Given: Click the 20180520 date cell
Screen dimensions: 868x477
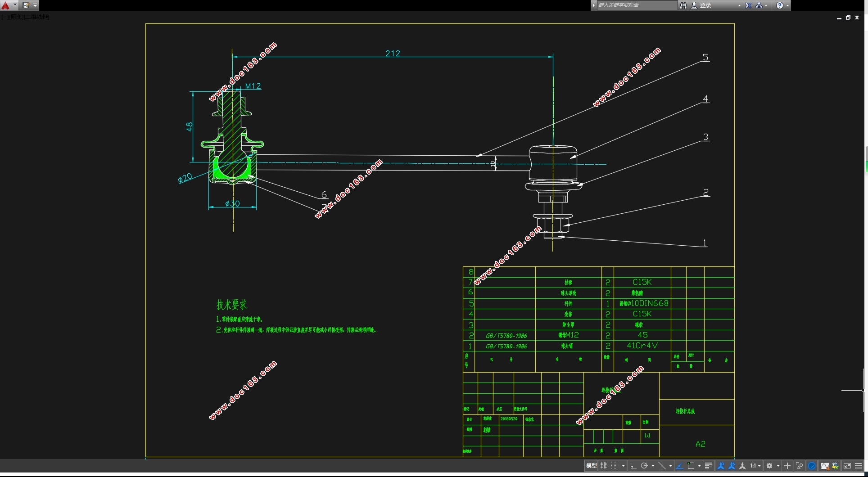Looking at the screenshot, I should [x=509, y=418].
